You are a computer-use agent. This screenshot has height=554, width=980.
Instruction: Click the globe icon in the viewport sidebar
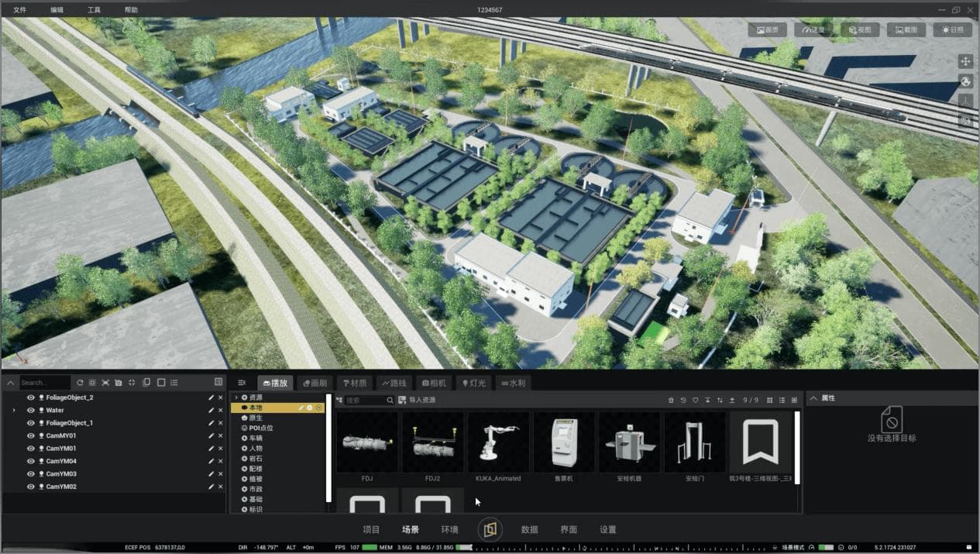click(x=965, y=81)
